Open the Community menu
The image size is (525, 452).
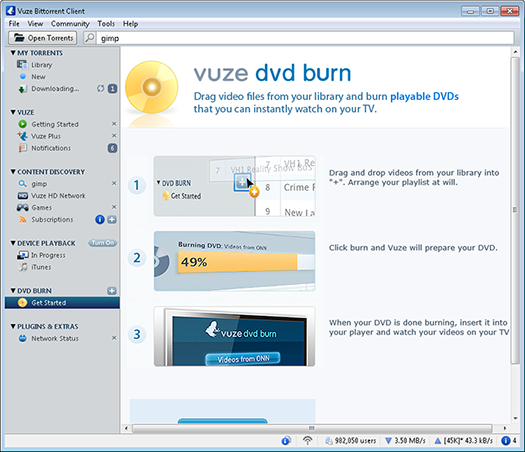click(70, 24)
